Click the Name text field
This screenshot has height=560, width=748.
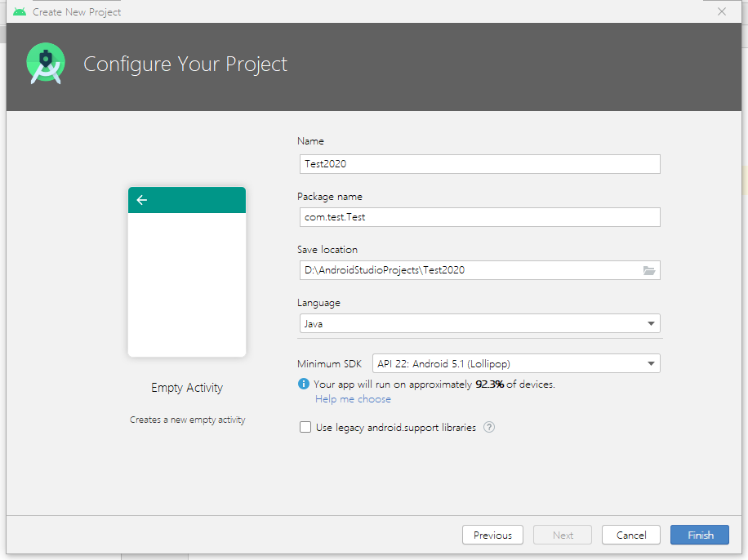pos(479,164)
